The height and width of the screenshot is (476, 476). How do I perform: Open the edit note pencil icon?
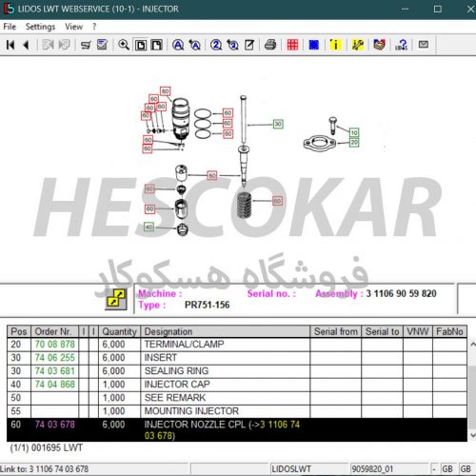tap(249, 45)
